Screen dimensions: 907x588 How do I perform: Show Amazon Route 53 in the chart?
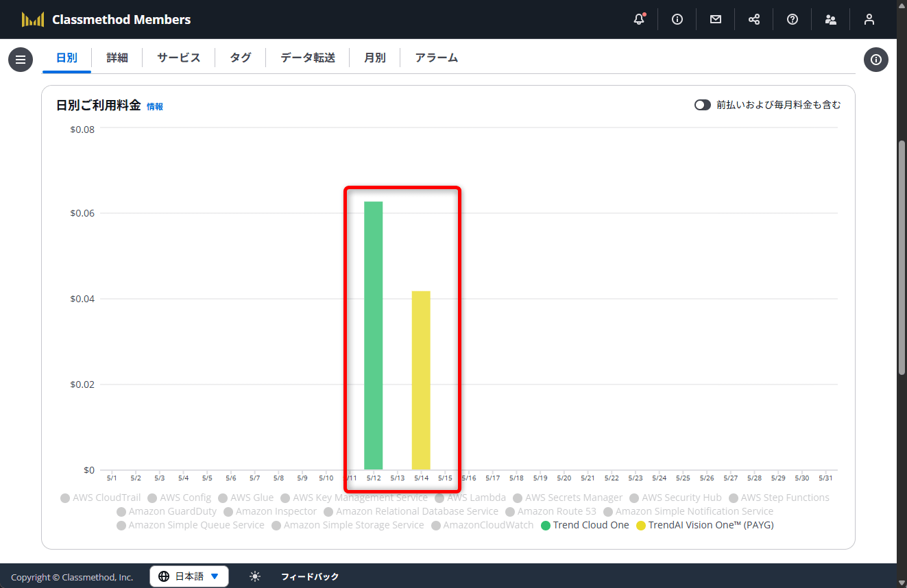tap(551, 512)
